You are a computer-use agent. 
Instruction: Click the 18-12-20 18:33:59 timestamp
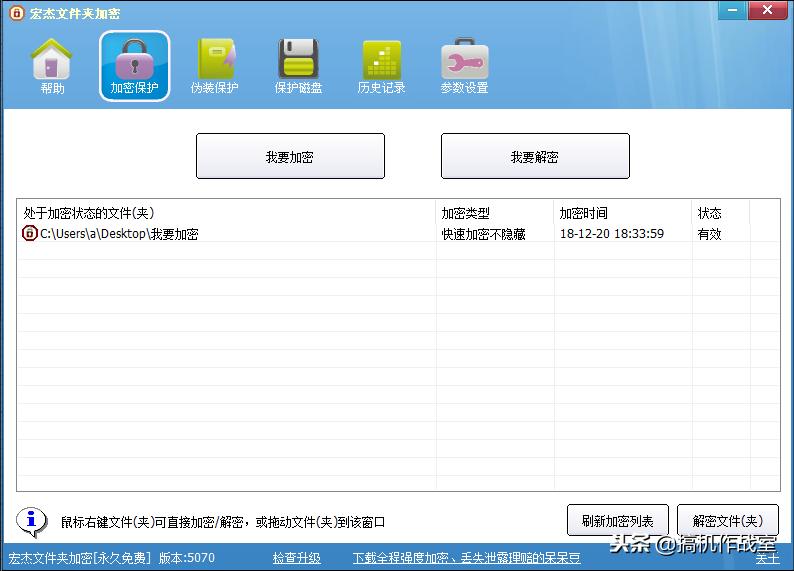[x=612, y=233]
